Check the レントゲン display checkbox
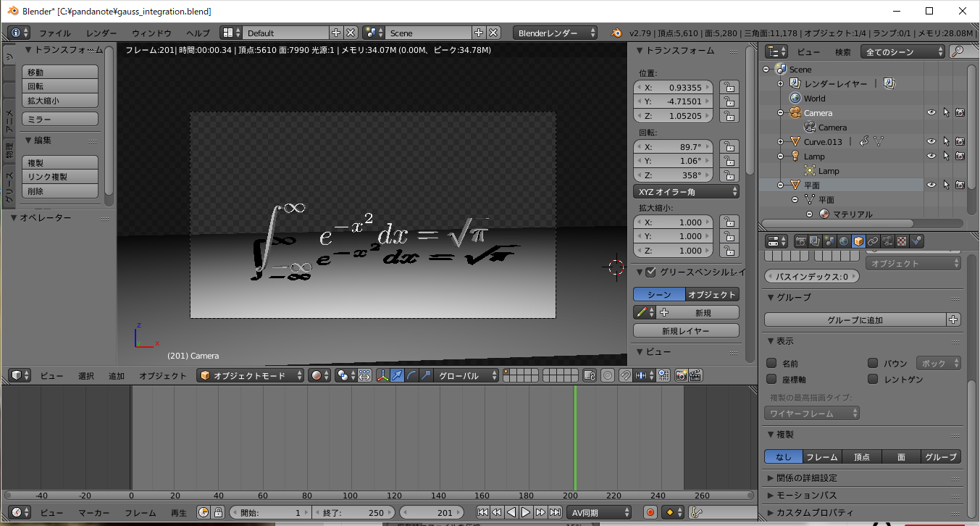 pos(873,379)
